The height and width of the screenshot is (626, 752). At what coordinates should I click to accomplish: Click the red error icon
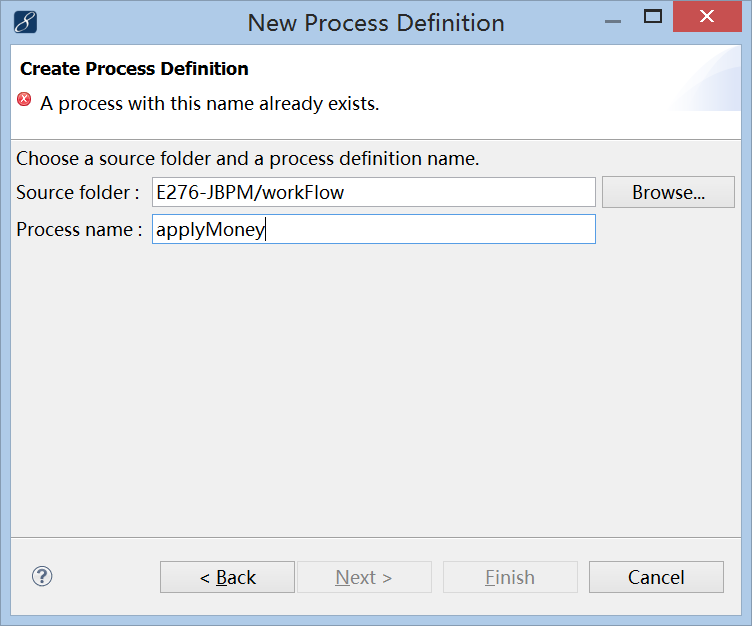(25, 100)
